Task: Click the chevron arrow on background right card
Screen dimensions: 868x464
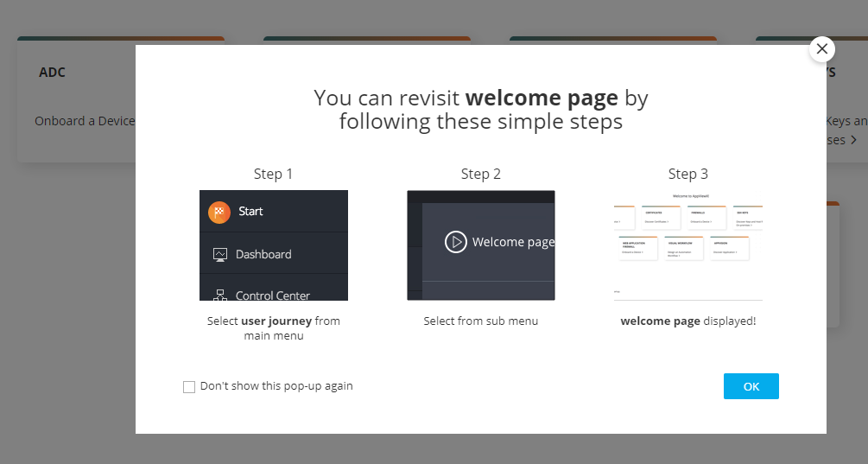Action: coord(853,140)
